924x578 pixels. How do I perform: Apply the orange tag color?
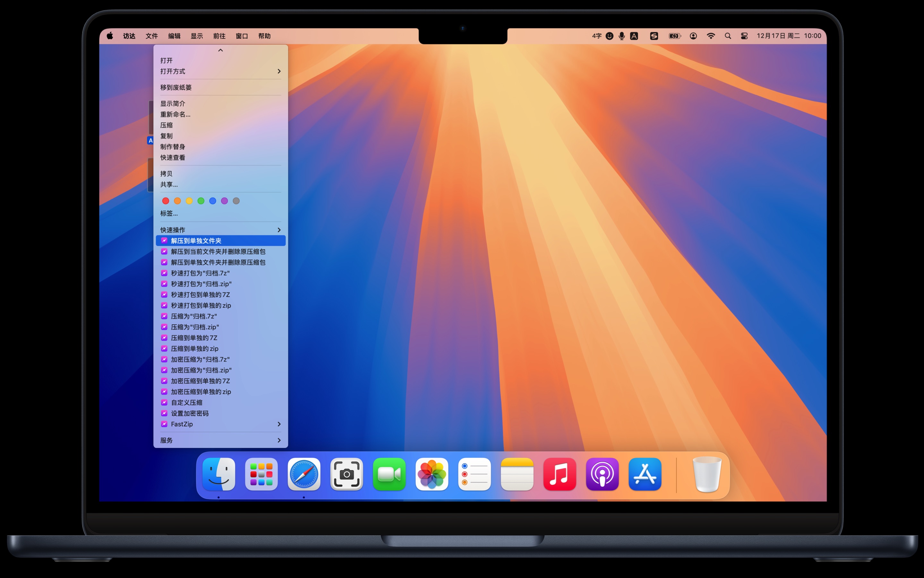tap(177, 201)
